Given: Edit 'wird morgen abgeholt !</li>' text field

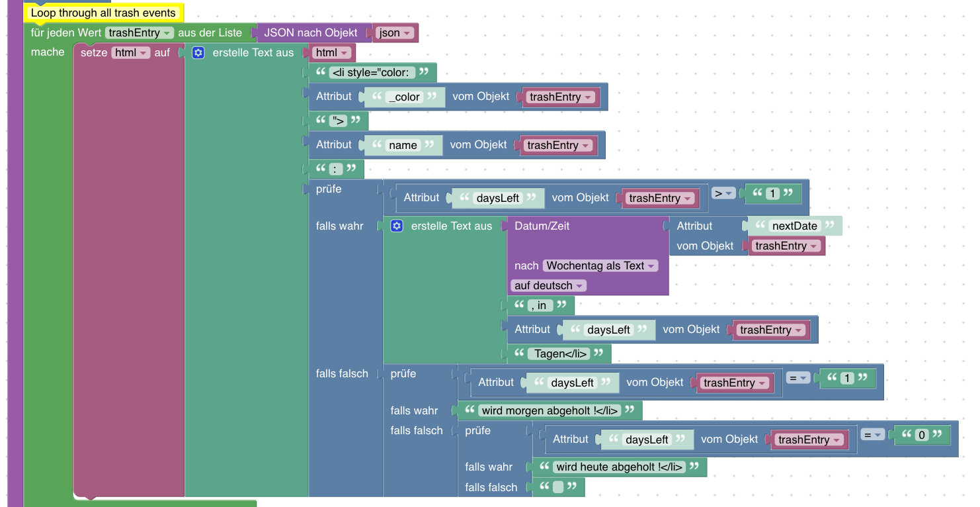Looking at the screenshot, I should click(x=550, y=411).
